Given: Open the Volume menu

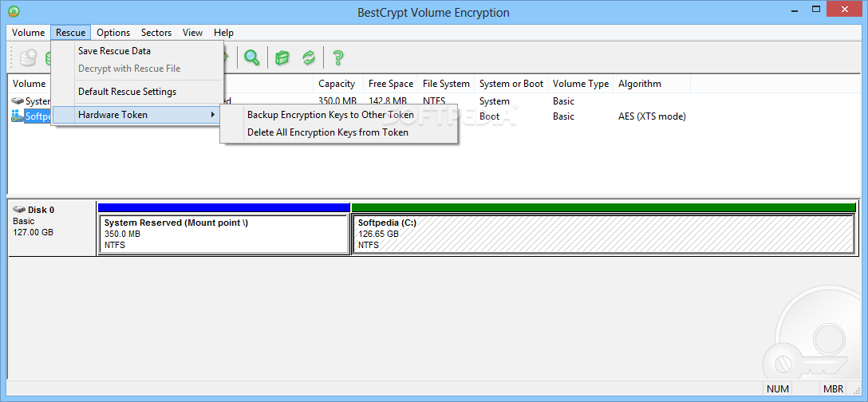Looking at the screenshot, I should coord(28,33).
